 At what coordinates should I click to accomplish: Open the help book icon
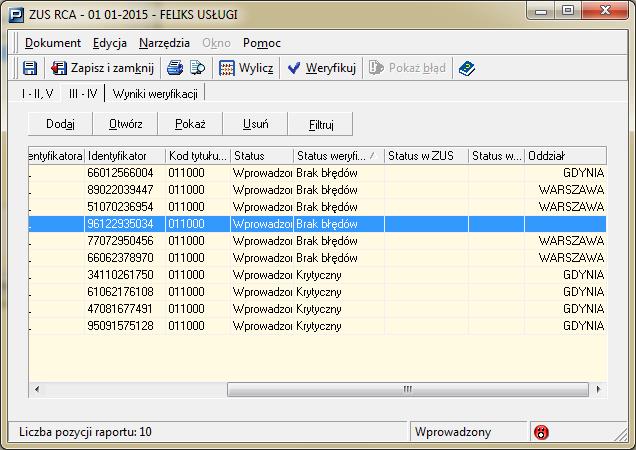(467, 68)
